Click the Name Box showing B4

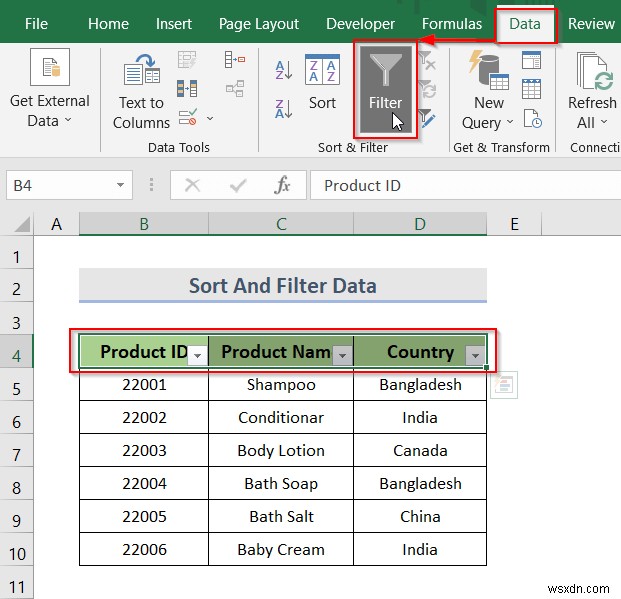click(69, 185)
